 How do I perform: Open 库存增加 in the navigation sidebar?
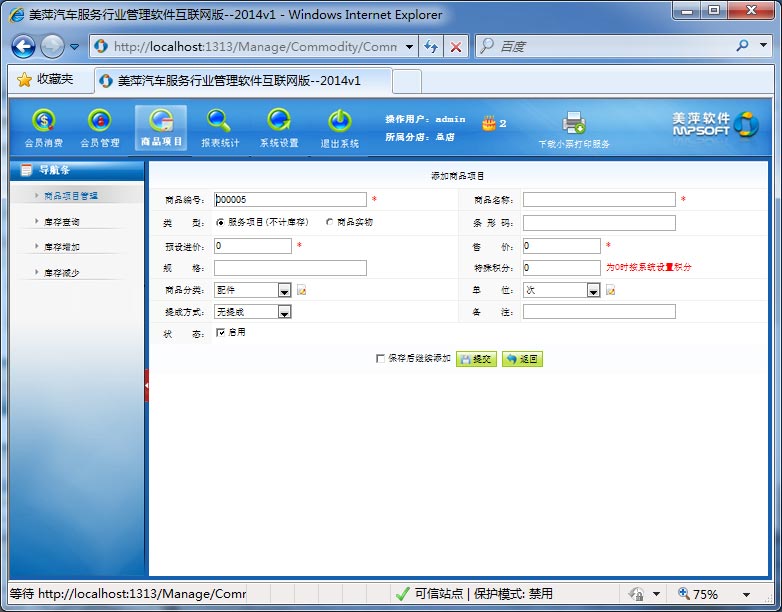pyautogui.click(x=62, y=246)
